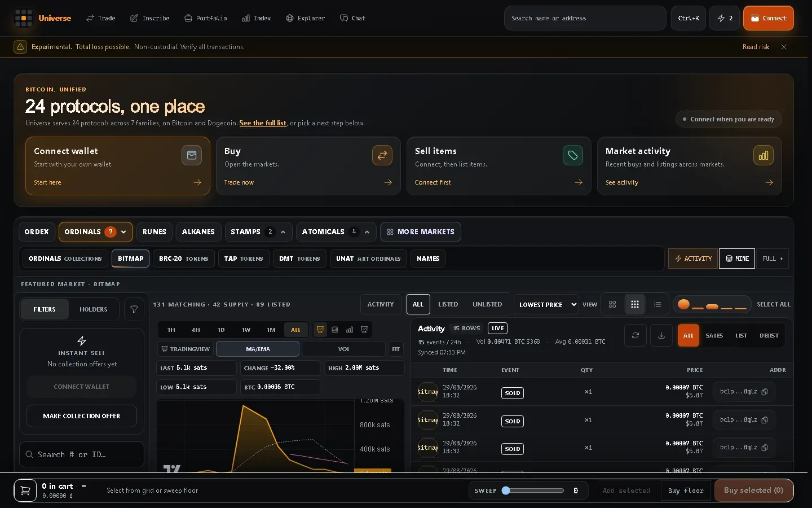
Task: Dismiss the experimental risk warning banner
Action: coord(784,47)
